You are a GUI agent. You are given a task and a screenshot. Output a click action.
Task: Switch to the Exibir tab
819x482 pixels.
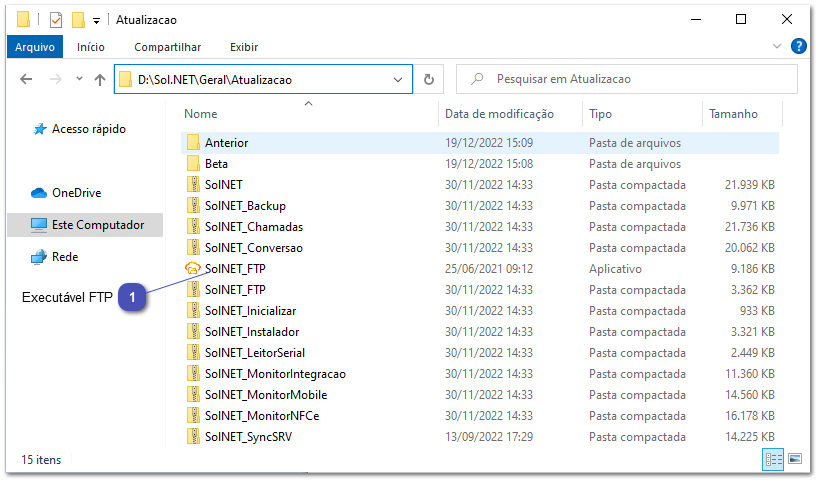[x=244, y=47]
